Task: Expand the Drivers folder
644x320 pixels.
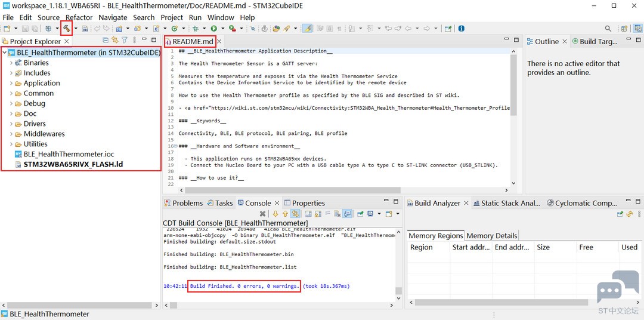Action: [11, 124]
